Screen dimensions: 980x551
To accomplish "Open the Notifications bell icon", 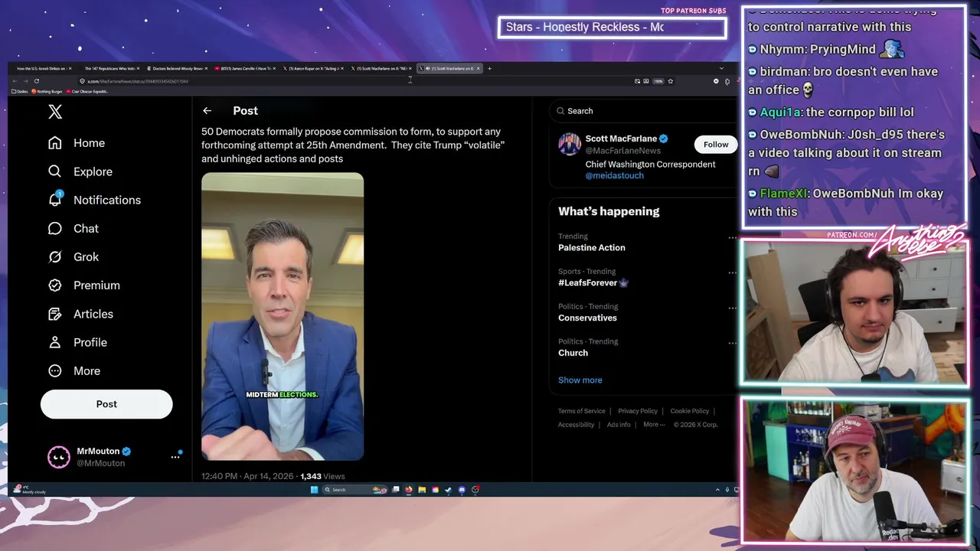I will [55, 200].
